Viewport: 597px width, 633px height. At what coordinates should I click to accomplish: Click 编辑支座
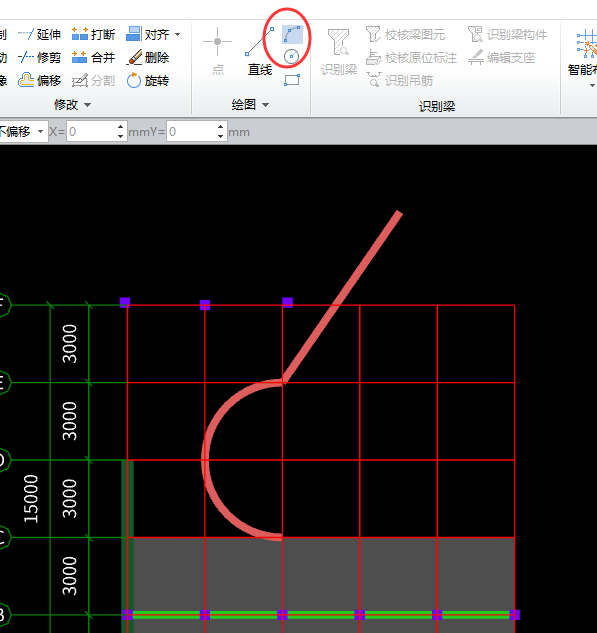pos(501,58)
